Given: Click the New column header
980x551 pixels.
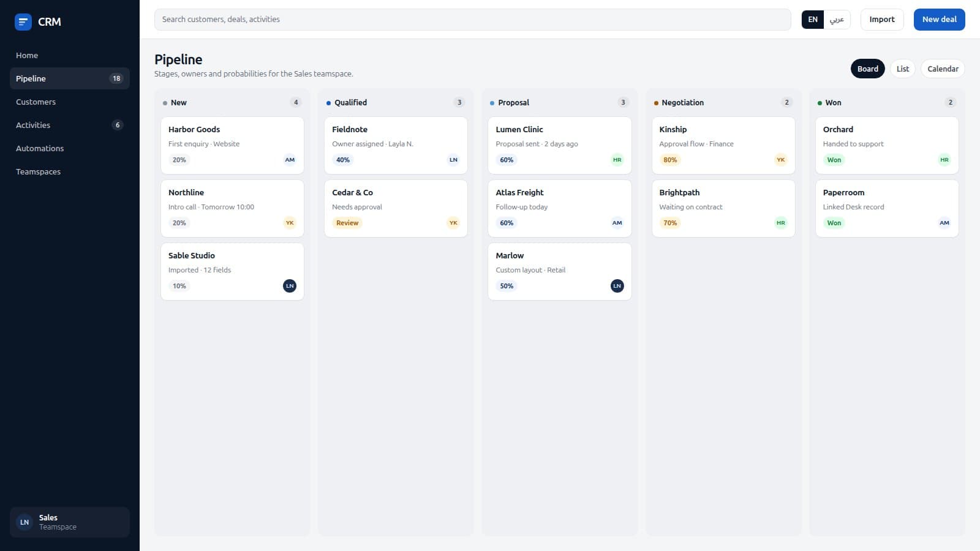Looking at the screenshot, I should 232,102.
